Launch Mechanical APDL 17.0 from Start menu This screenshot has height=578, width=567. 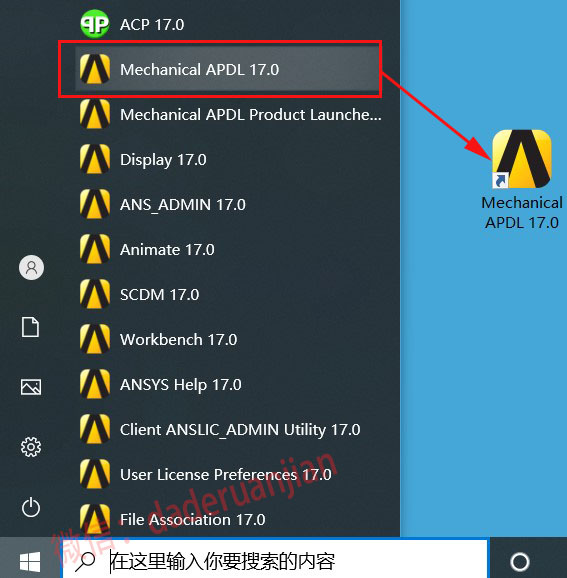(x=227, y=69)
